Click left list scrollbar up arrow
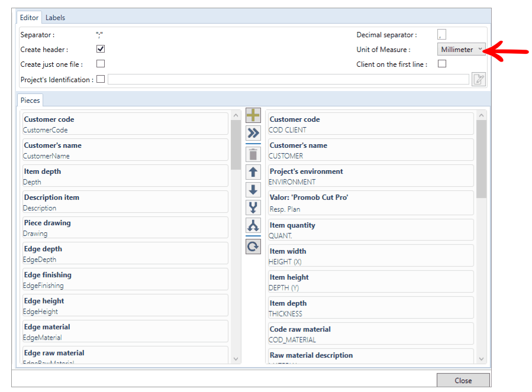The width and height of the screenshot is (532, 392). tap(236, 115)
